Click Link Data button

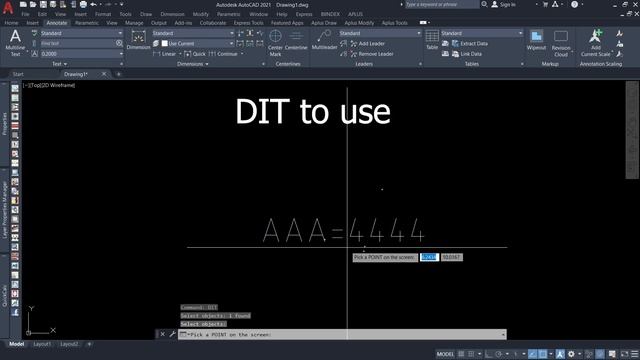[467, 54]
